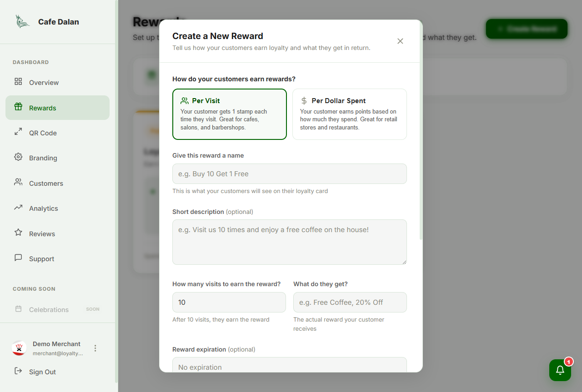Click the Sign Out link
Screen dimensions: 582x392
(42, 372)
